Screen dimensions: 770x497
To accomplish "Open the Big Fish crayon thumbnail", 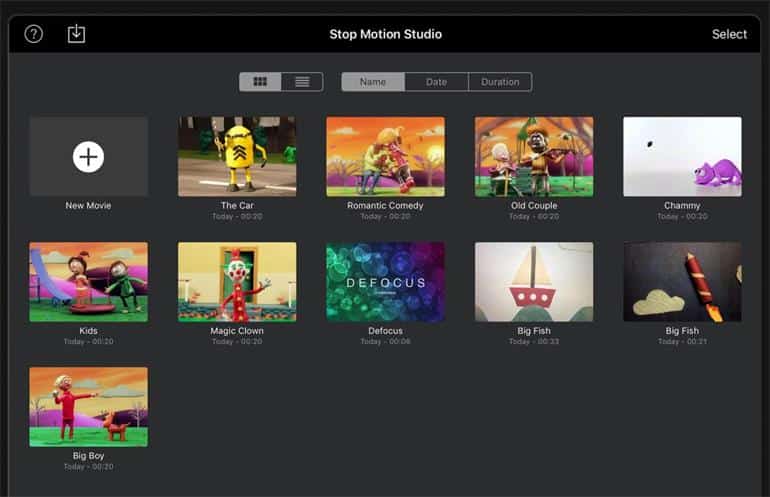I will point(682,282).
